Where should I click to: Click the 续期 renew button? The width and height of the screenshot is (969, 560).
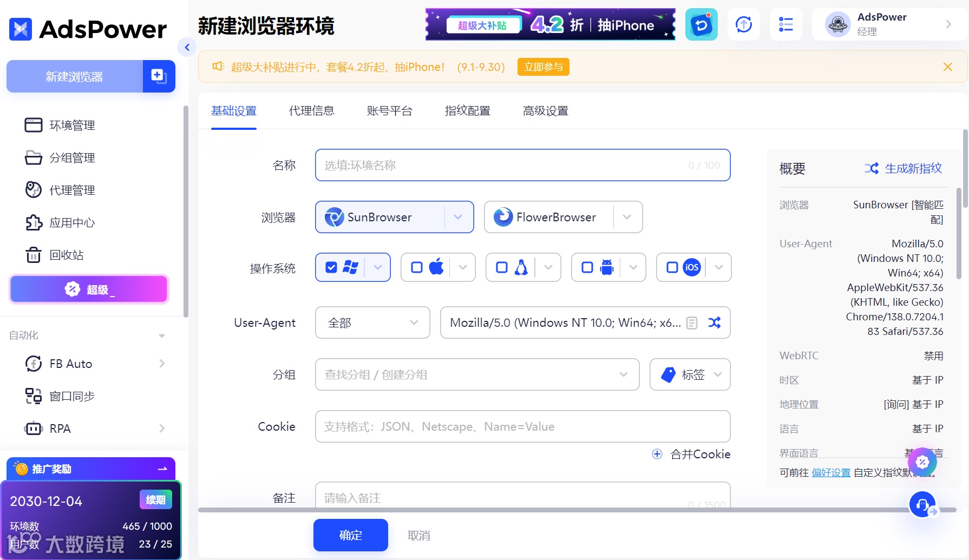tap(156, 499)
